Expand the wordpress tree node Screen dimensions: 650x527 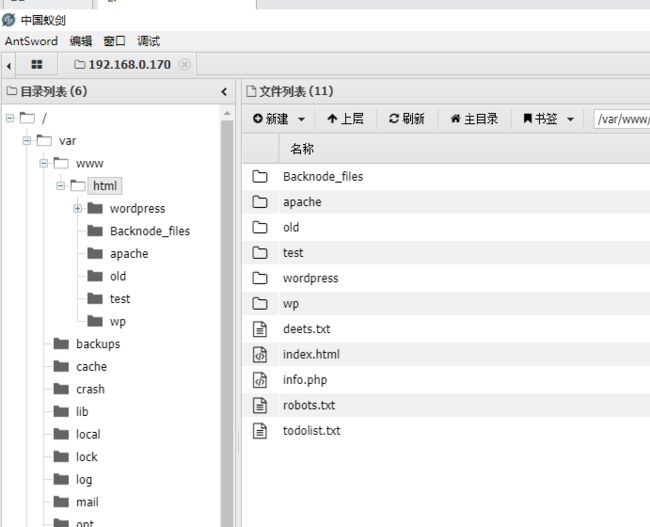click(x=78, y=208)
